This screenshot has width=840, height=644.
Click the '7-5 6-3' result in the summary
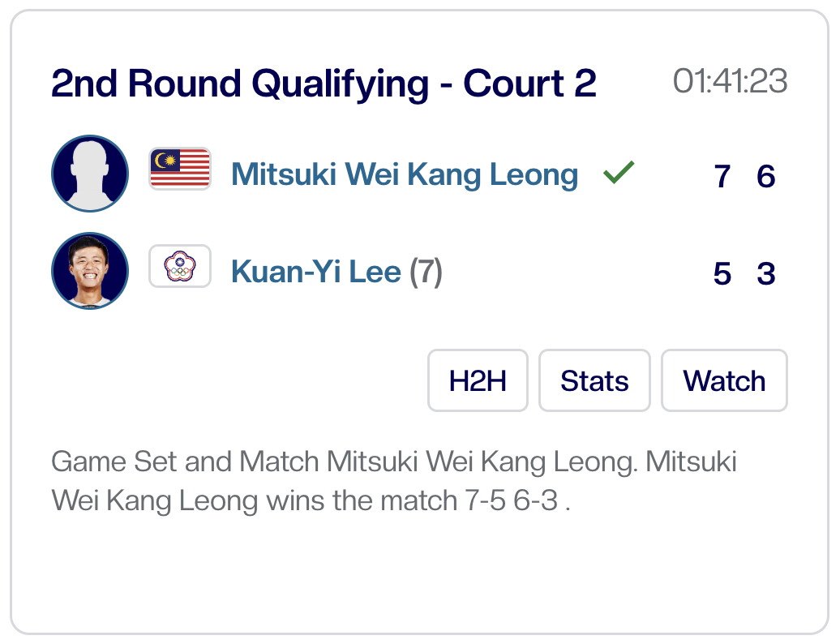click(x=511, y=501)
